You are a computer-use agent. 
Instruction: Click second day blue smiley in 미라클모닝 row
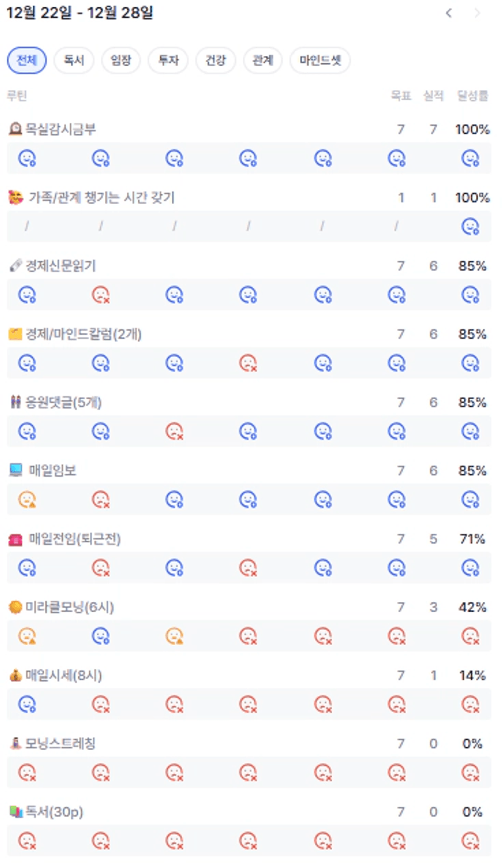click(100, 636)
